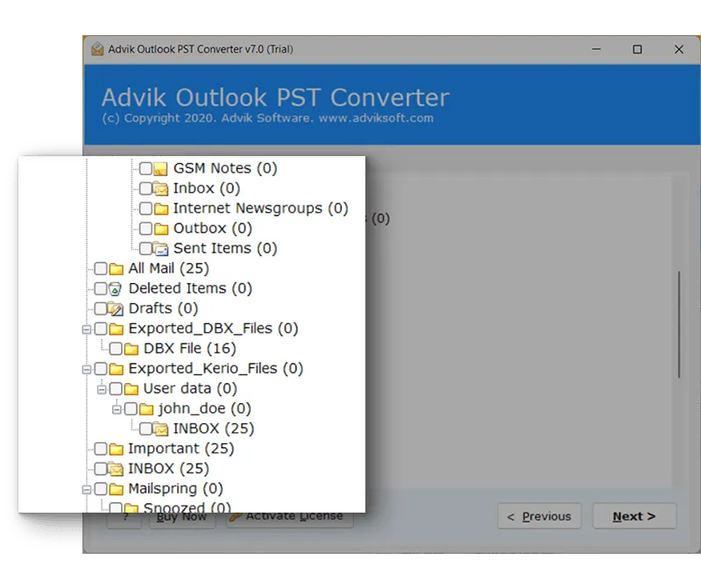The image size is (701, 588).
Task: Click the GSM Notes folder icon
Action: 160,168
